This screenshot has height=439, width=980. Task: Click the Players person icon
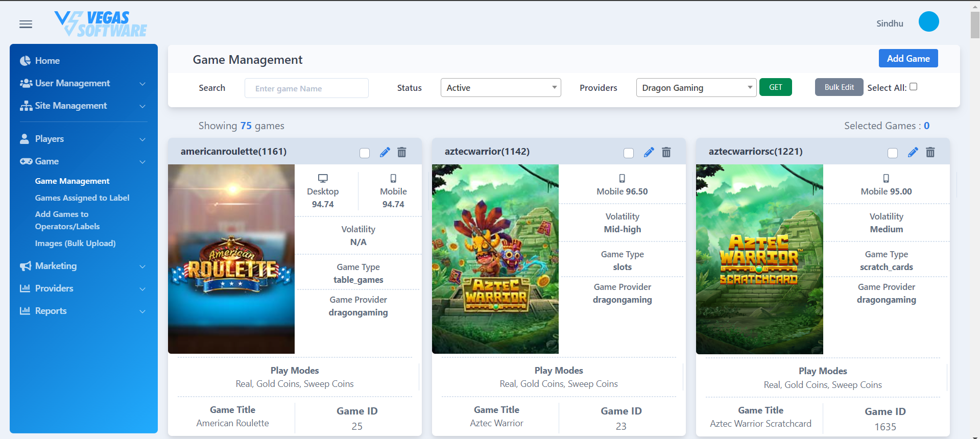point(24,139)
